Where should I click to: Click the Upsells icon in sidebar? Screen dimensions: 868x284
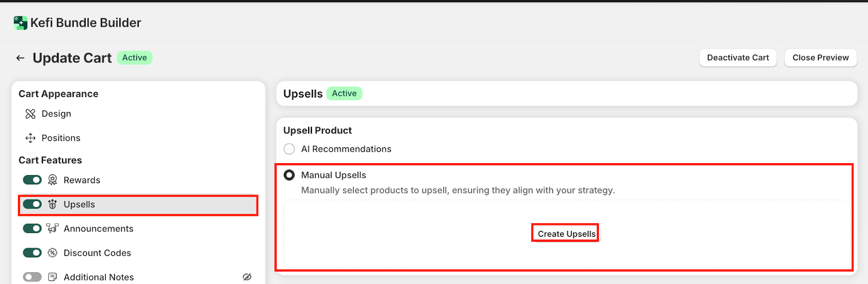click(x=53, y=204)
